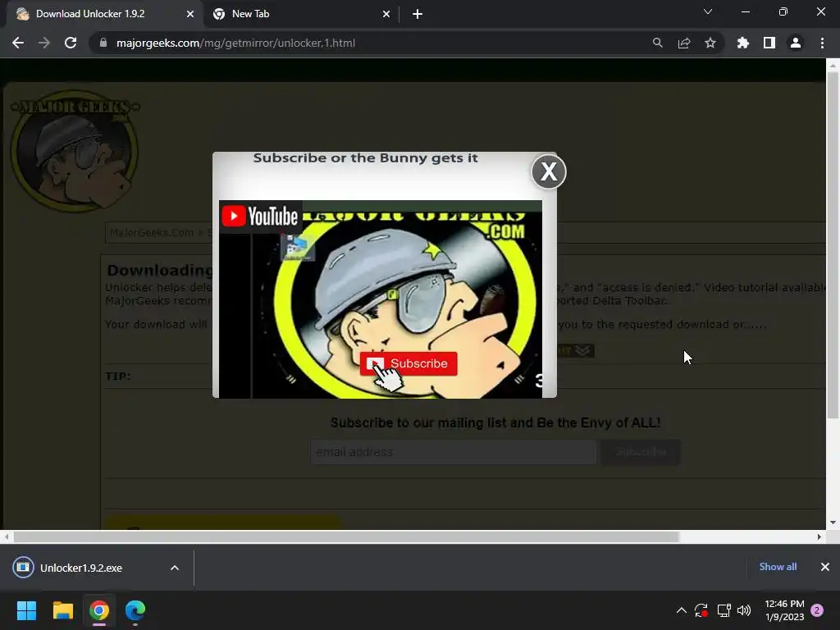Open the Windows Start menu
The height and width of the screenshot is (630, 840).
pos(26,610)
